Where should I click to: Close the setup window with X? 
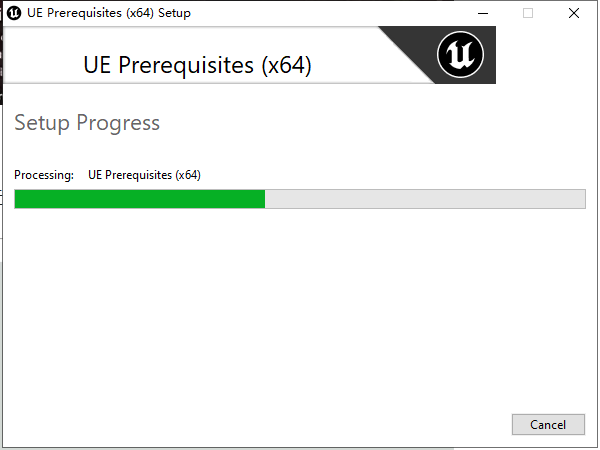[x=574, y=13]
